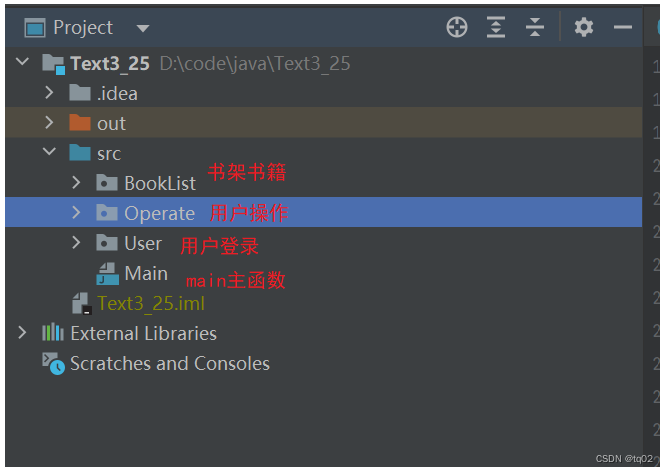This screenshot has height=474, width=669.
Task: Collapse the src folder
Action: [x=50, y=153]
